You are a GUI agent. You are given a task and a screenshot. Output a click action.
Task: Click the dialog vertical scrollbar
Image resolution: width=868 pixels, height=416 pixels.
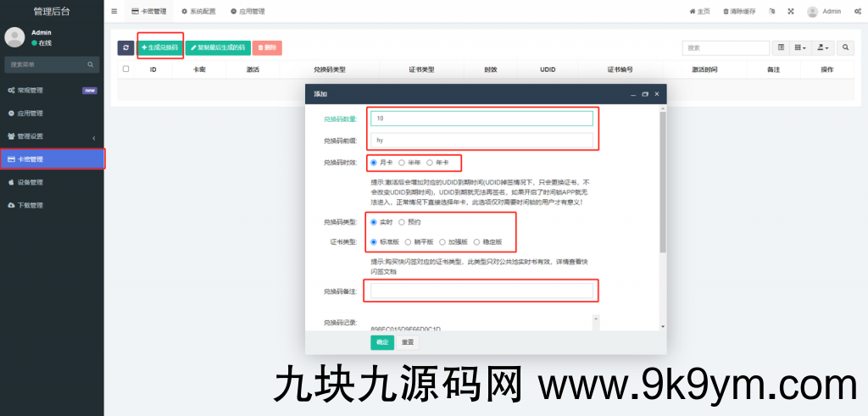click(x=663, y=182)
